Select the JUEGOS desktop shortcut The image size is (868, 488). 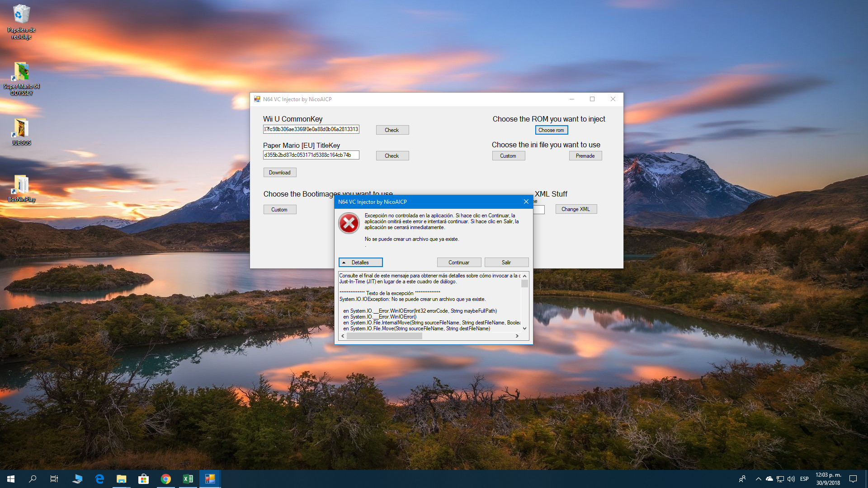point(21,131)
